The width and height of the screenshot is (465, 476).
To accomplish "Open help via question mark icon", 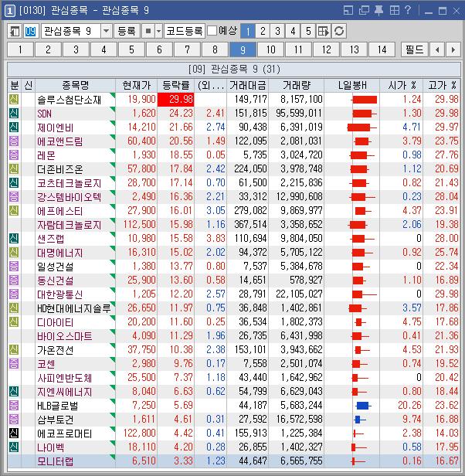I will 408,10.
